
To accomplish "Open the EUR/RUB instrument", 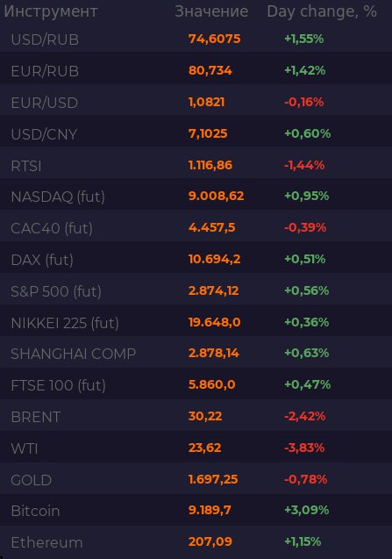I will tap(196, 70).
